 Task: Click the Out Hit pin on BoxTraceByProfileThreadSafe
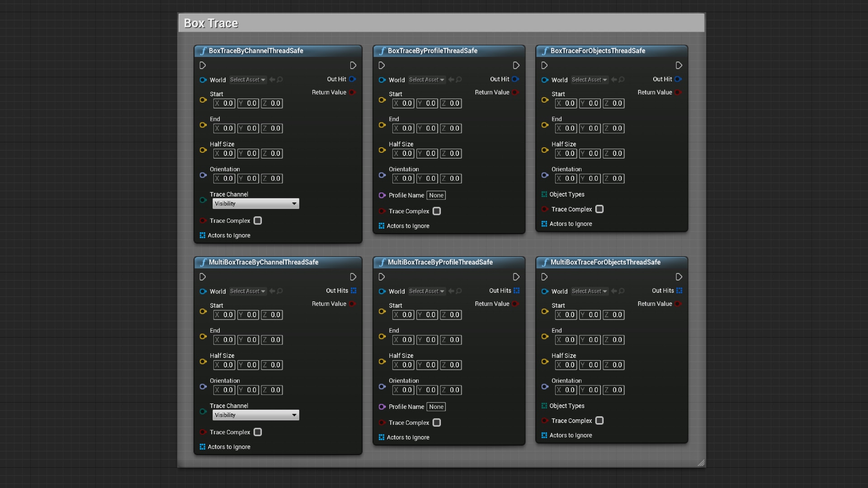(515, 79)
